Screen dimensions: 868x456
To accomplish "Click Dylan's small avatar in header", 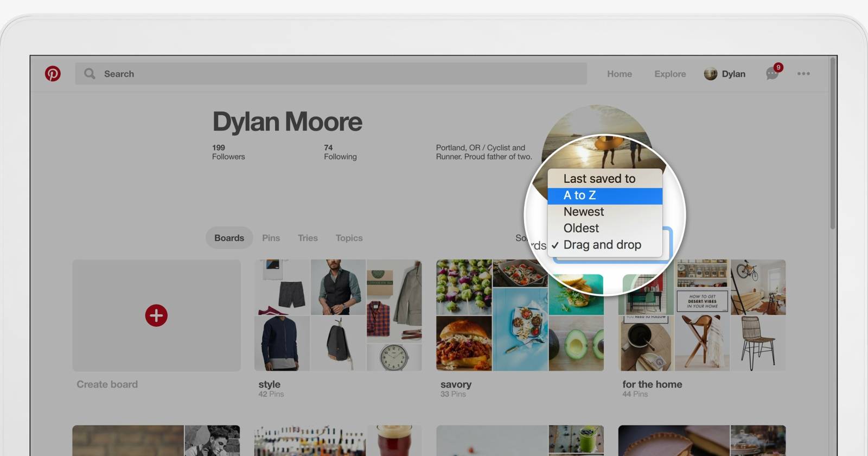I will (x=711, y=74).
